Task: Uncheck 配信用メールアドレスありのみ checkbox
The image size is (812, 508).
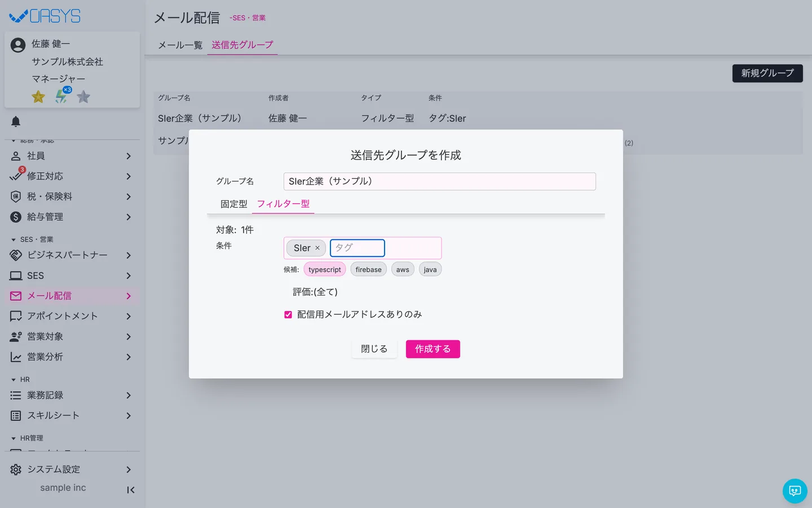Action: point(288,314)
